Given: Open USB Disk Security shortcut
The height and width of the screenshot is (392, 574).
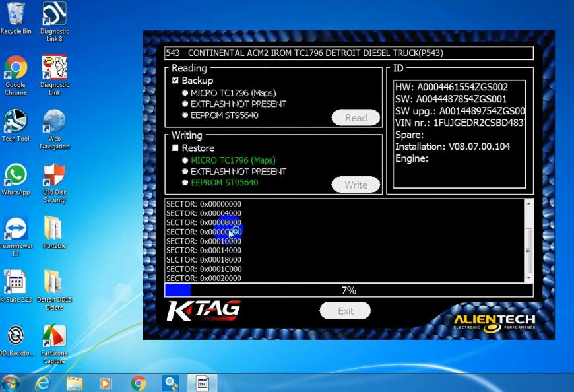Looking at the screenshot, I should coord(54,183).
